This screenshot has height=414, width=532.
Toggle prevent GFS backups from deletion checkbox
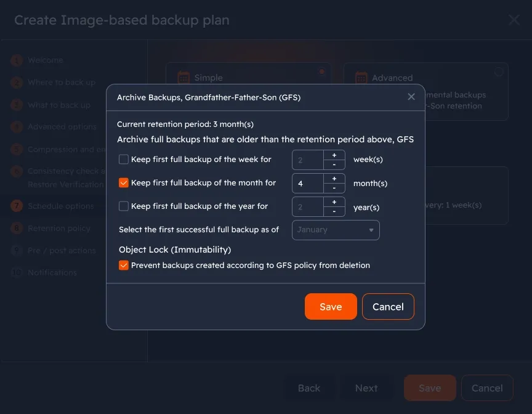(124, 266)
